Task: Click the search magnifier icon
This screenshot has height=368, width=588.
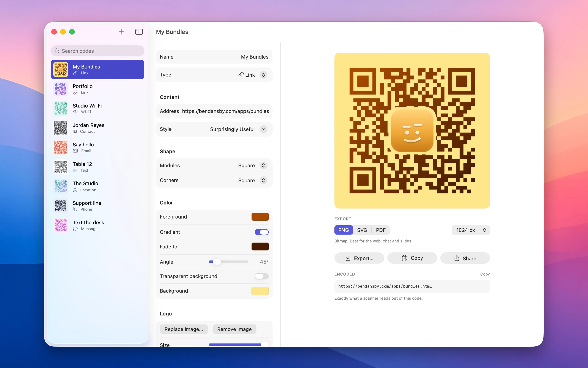Action: pyautogui.click(x=57, y=51)
